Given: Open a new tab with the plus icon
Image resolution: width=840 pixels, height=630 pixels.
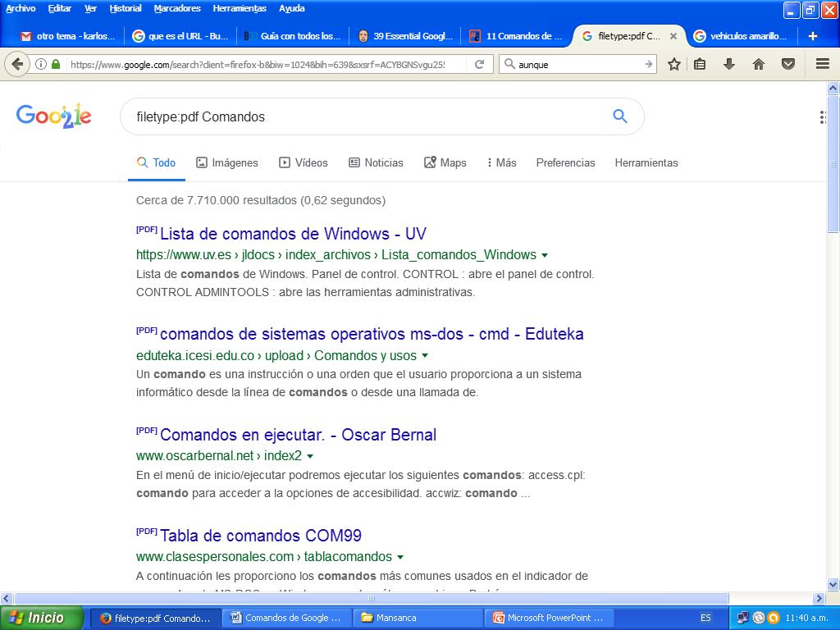Looking at the screenshot, I should point(813,36).
